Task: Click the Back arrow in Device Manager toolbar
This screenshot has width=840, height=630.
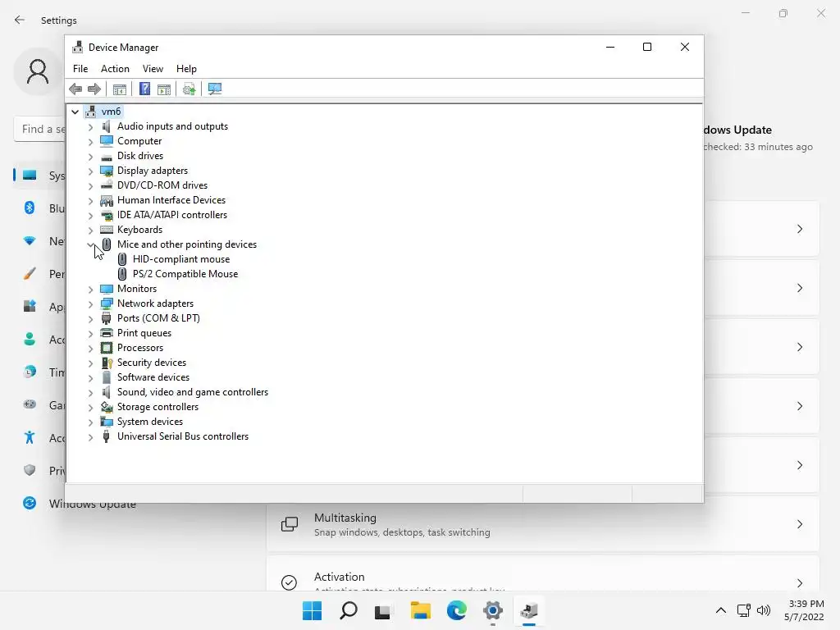Action: coord(75,89)
